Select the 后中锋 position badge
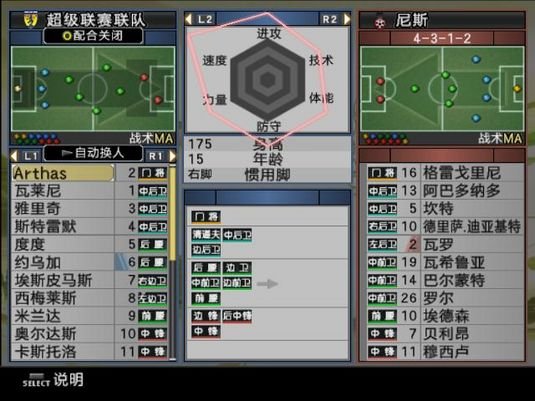 237,316
